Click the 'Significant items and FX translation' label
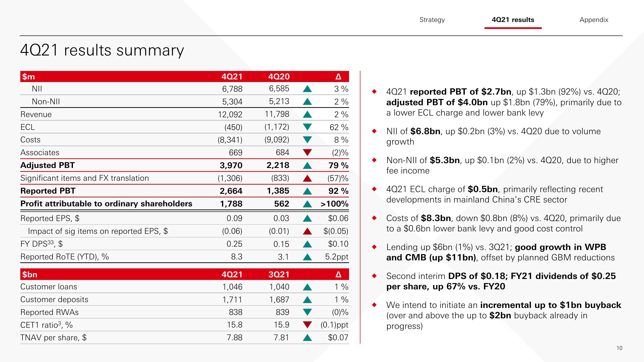 (85, 178)
